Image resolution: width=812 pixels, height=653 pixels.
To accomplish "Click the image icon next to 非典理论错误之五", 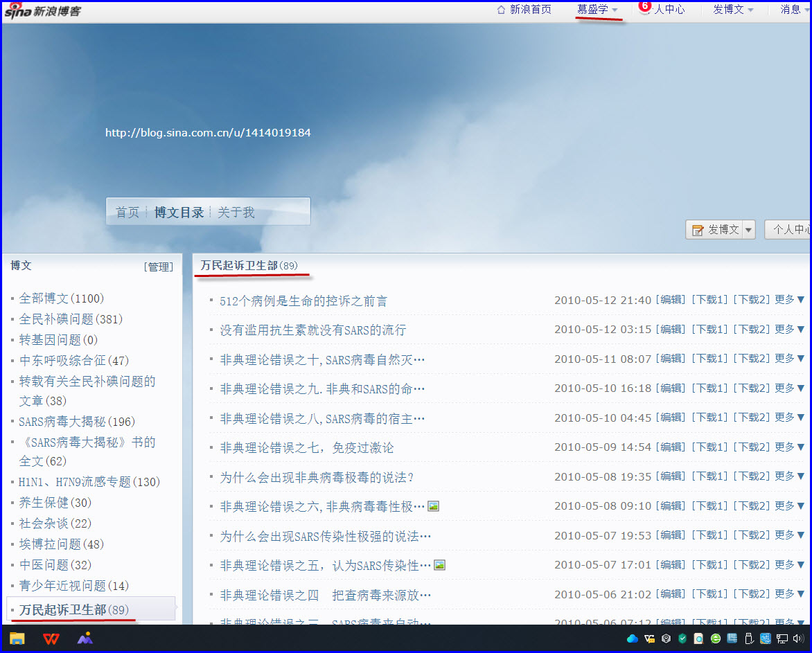I will [x=439, y=565].
